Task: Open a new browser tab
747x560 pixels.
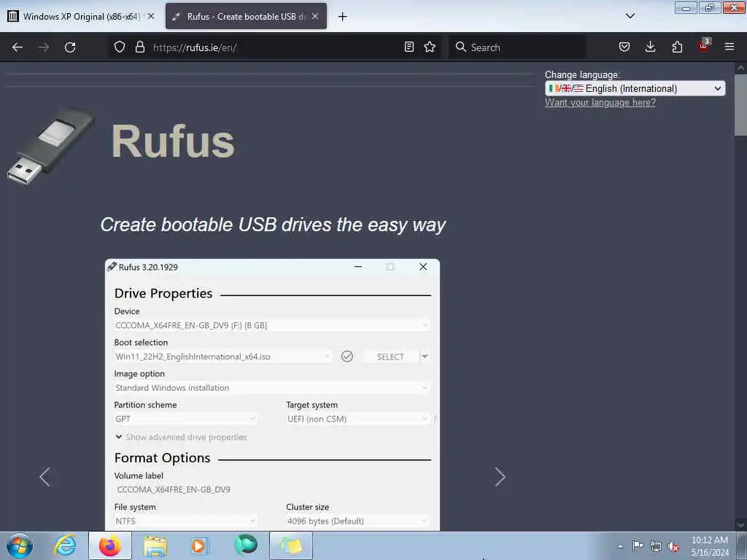Action: point(343,17)
